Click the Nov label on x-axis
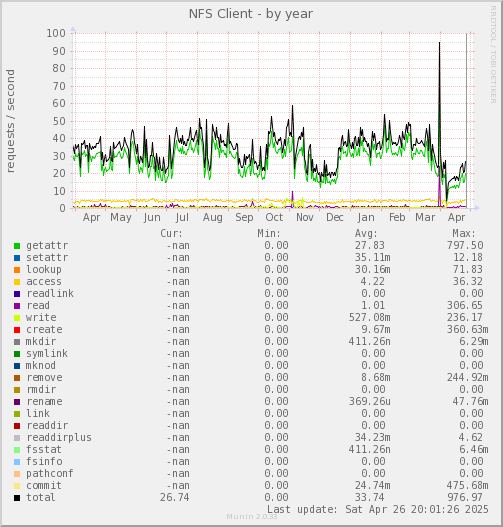Image resolution: width=503 pixels, height=527 pixels. (x=305, y=217)
